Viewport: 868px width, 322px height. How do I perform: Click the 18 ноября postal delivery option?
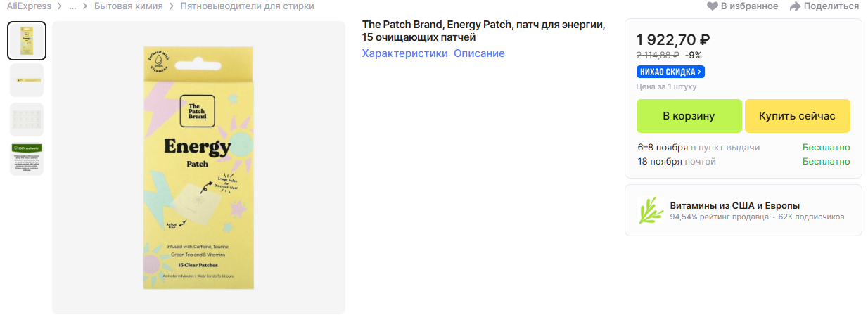[677, 162]
